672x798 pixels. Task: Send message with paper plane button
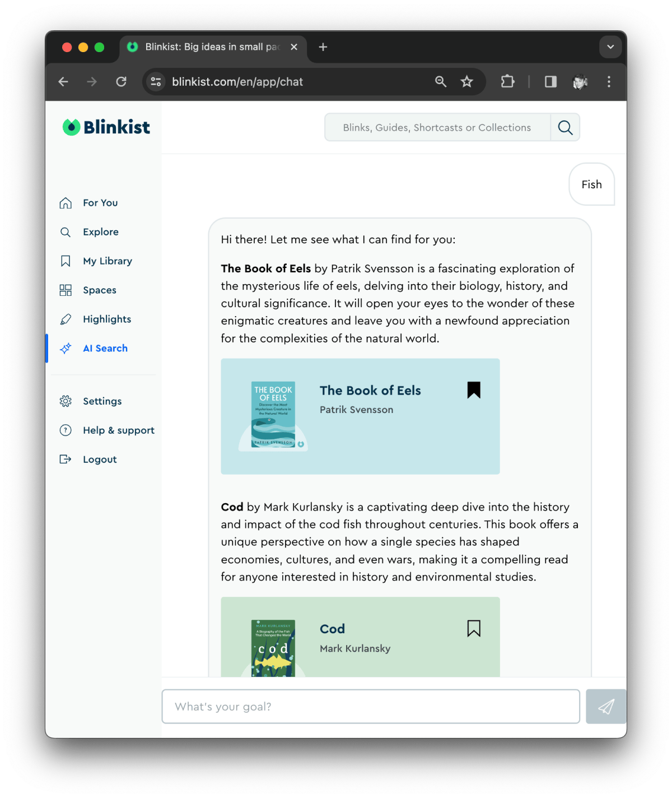pyautogui.click(x=606, y=707)
